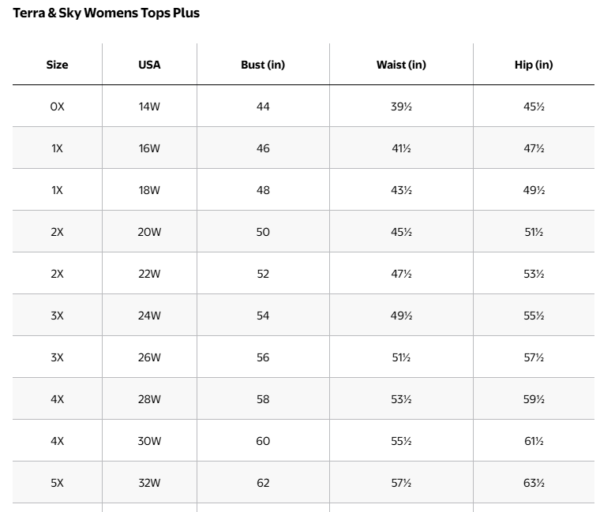The height and width of the screenshot is (512, 600).
Task: Click the bust value 44 cell
Action: pyautogui.click(x=263, y=107)
